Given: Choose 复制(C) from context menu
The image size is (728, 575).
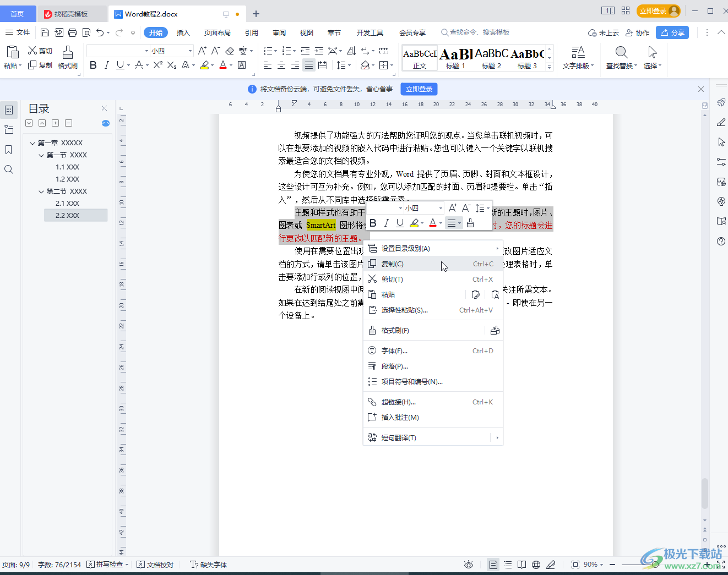Looking at the screenshot, I should [433, 264].
